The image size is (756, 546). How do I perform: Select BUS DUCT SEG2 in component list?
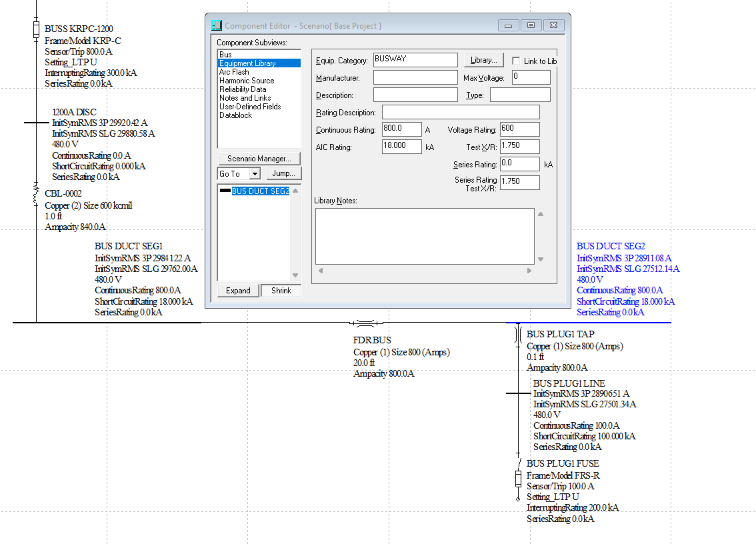coord(260,191)
